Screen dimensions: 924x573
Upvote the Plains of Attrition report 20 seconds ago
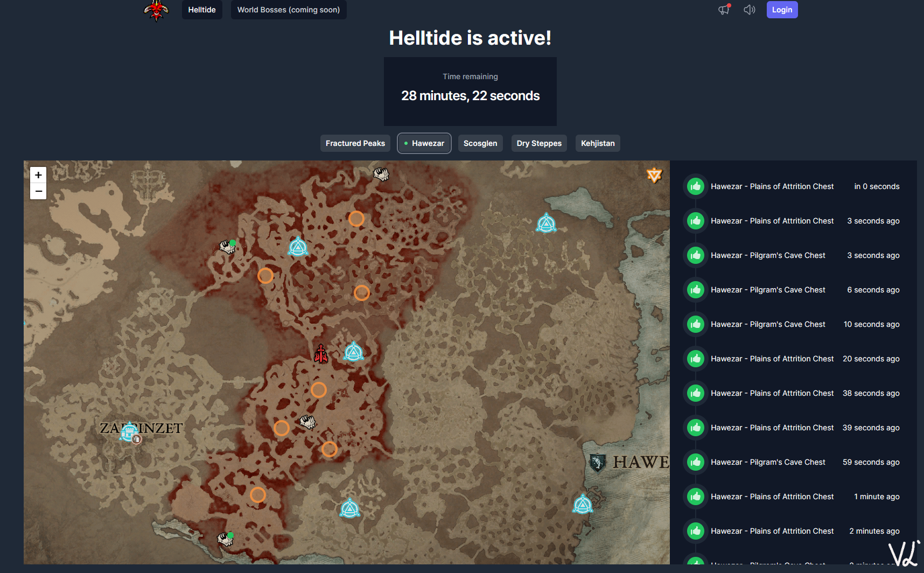tap(696, 359)
